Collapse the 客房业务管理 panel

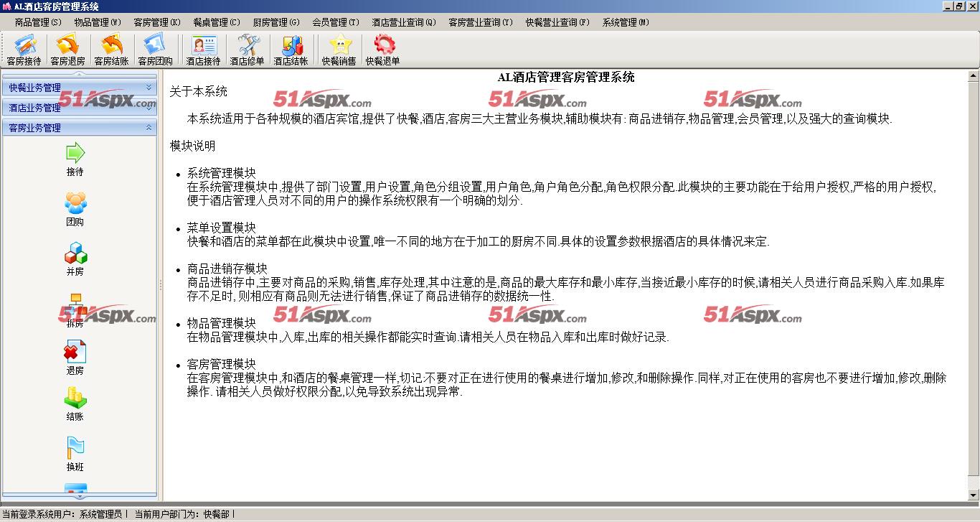point(80,128)
